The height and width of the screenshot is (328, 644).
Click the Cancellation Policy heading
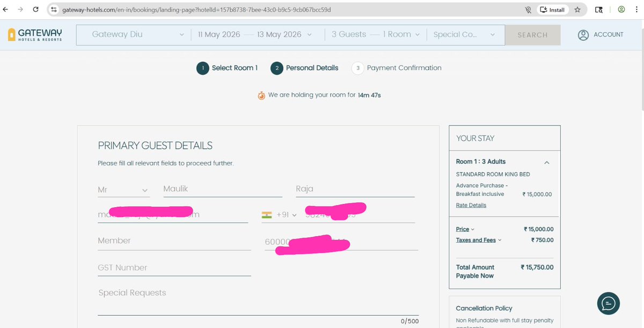484,308
